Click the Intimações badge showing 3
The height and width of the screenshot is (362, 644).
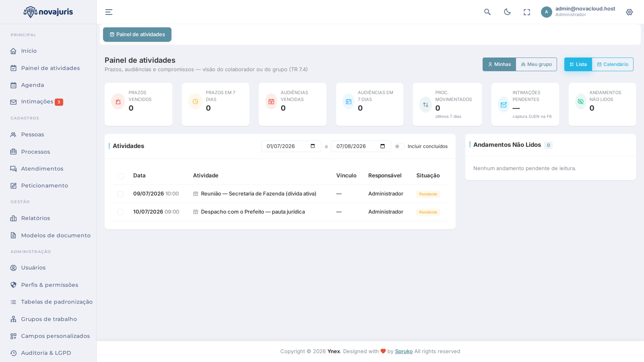point(59,102)
